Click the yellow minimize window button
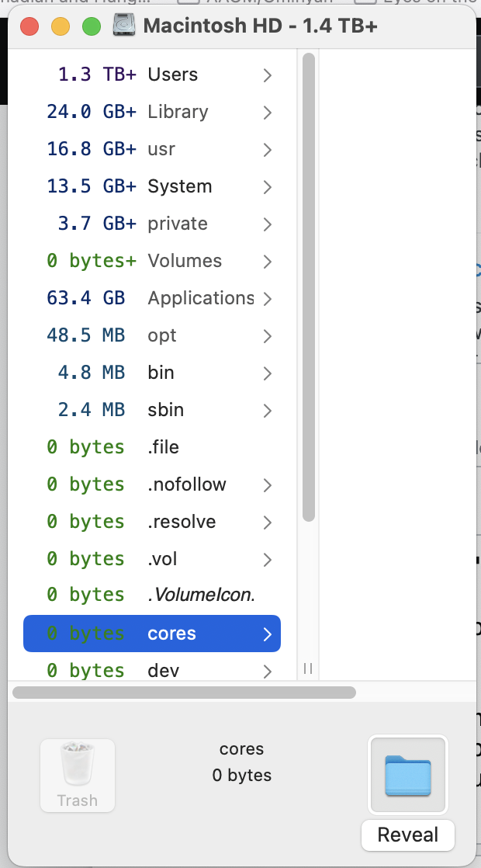481x868 pixels. [61, 26]
